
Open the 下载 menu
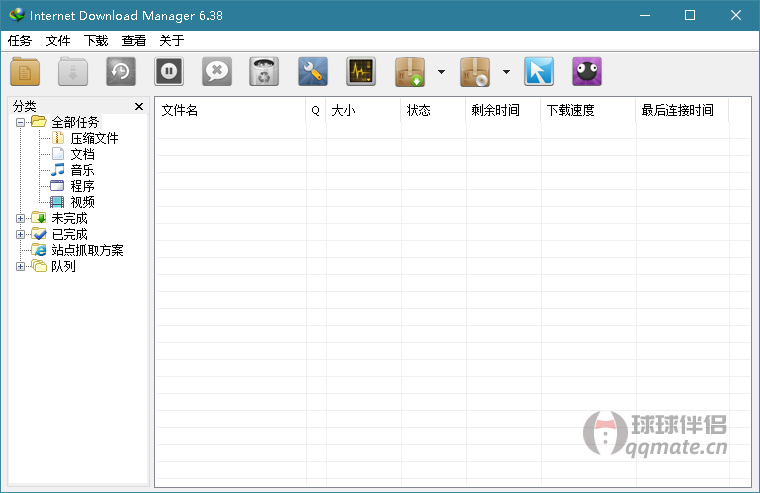point(96,41)
